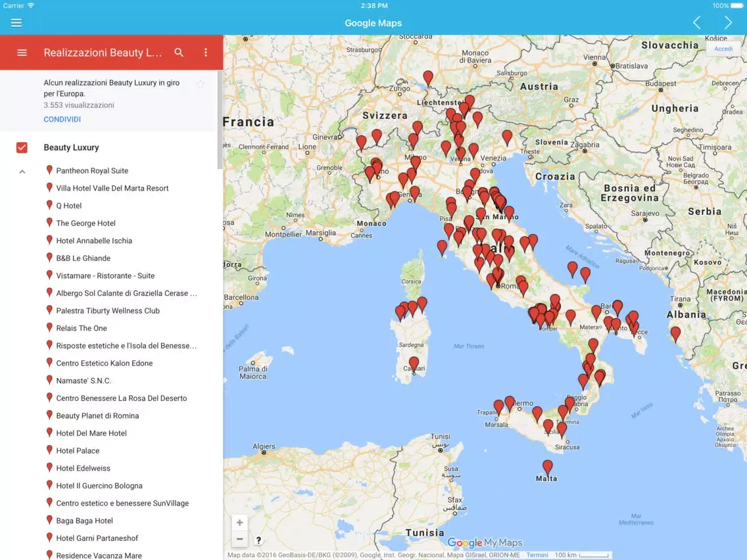Open Centro Estetico Kalon Edone
Image resolution: width=747 pixels, height=560 pixels.
click(105, 363)
